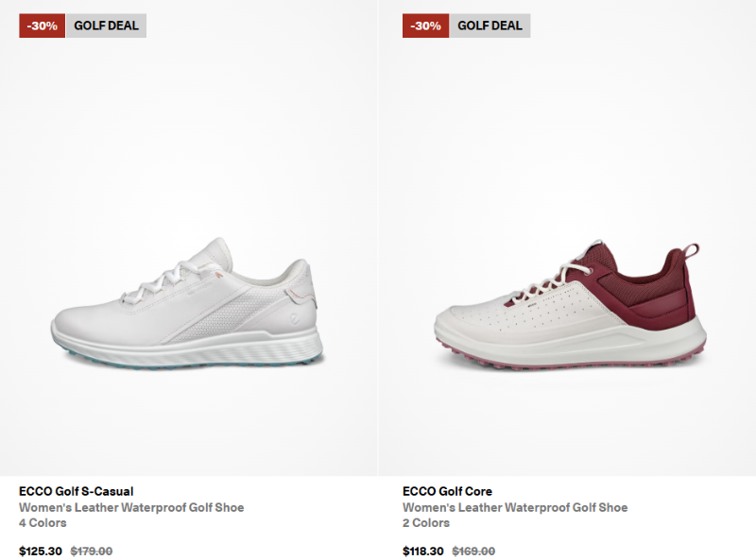Click the ECCO Golf Core product title
This screenshot has width=756, height=560.
click(x=447, y=491)
